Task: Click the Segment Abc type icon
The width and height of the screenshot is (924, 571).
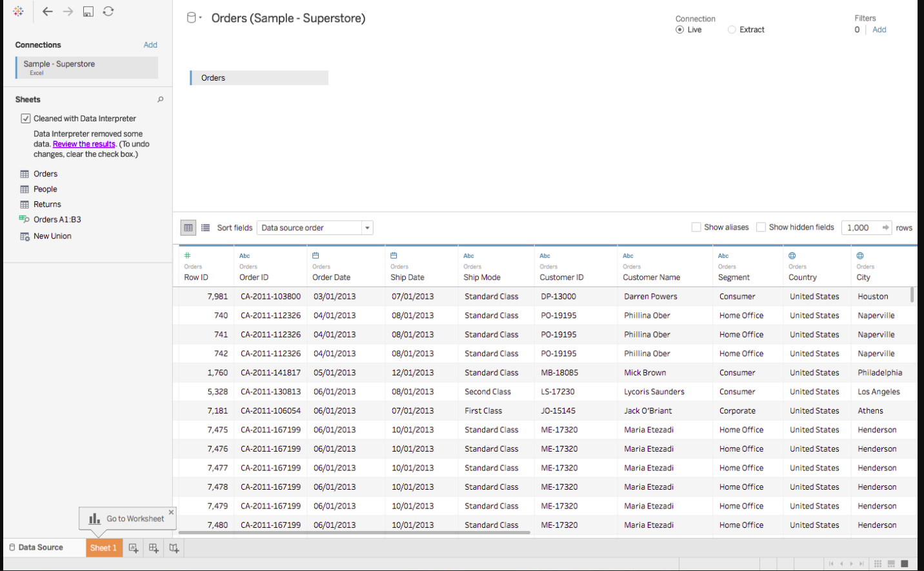Action: 723,256
